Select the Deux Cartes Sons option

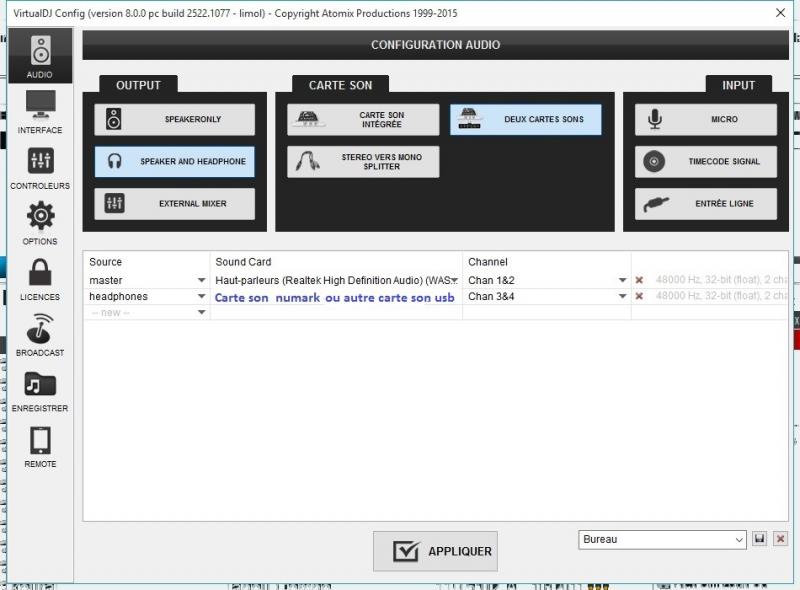tap(526, 120)
